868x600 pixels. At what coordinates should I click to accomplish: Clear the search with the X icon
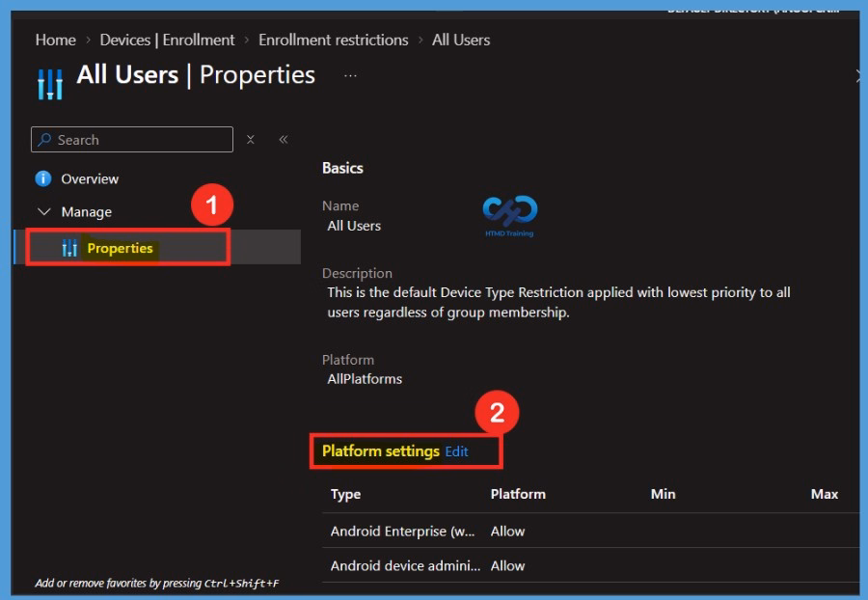(250, 140)
